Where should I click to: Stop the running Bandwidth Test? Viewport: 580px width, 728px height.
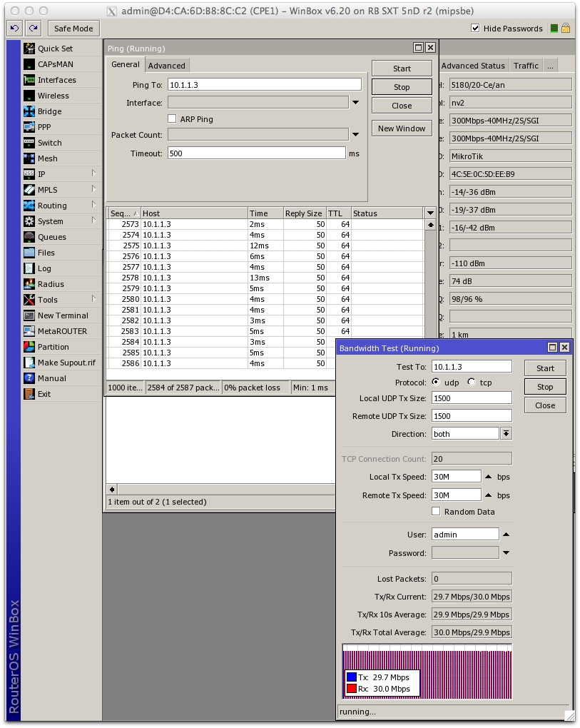point(544,386)
